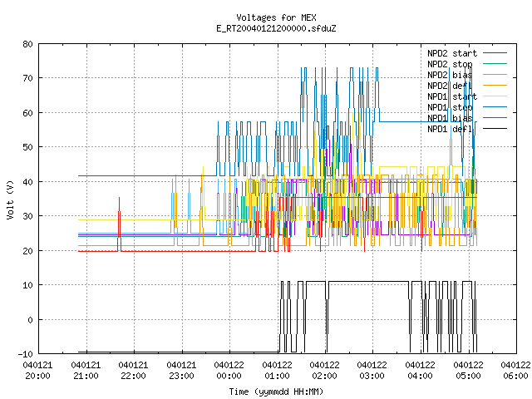
Task: Click the x-axis label 040121 21:00
Action: click(86, 371)
